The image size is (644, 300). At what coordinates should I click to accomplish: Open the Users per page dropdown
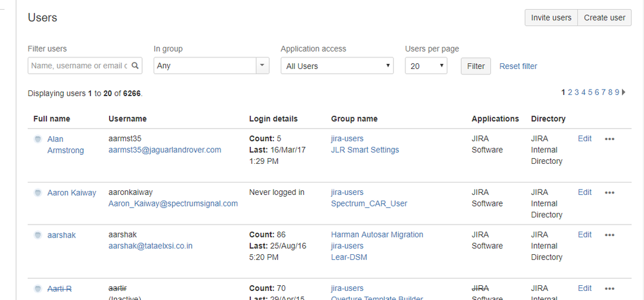pyautogui.click(x=426, y=66)
